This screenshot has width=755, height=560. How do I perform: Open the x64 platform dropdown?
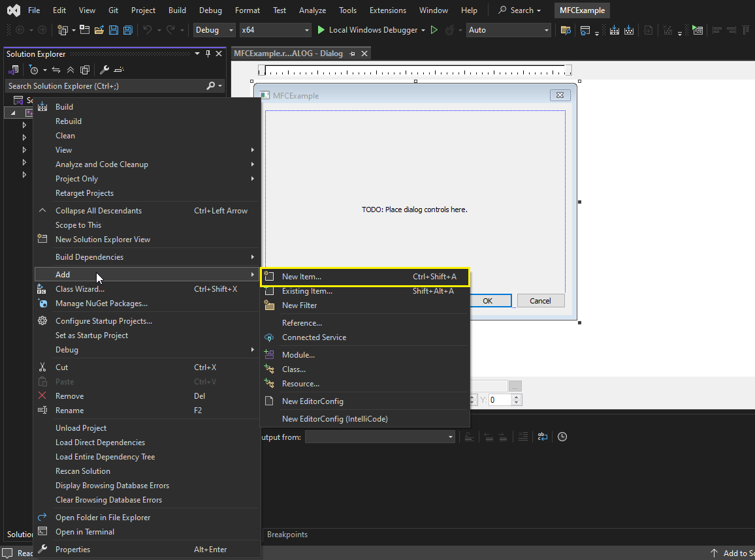276,30
